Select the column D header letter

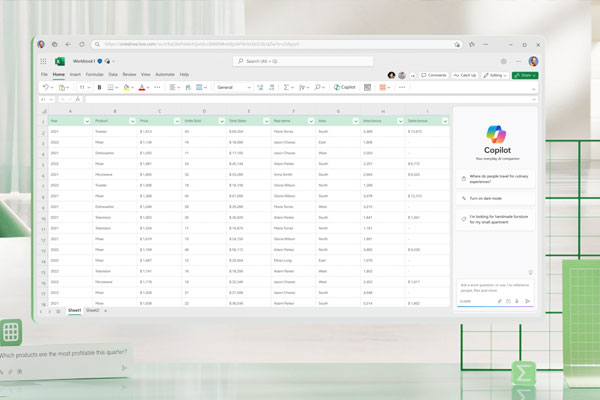click(204, 111)
